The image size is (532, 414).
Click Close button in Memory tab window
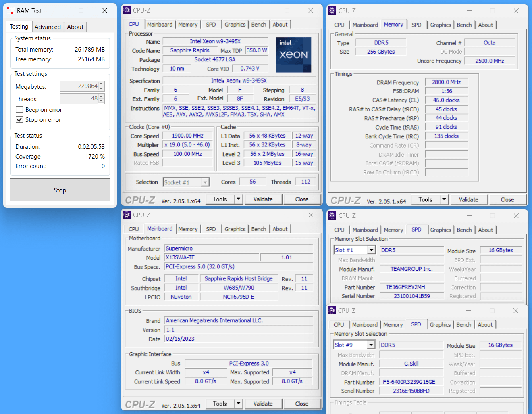coord(507,199)
